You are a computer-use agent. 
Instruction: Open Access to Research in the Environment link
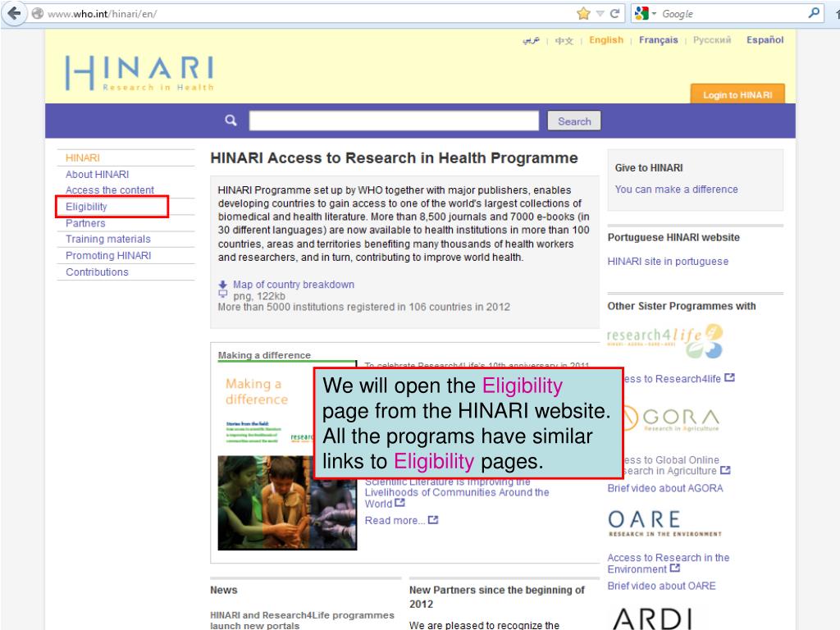point(668,563)
